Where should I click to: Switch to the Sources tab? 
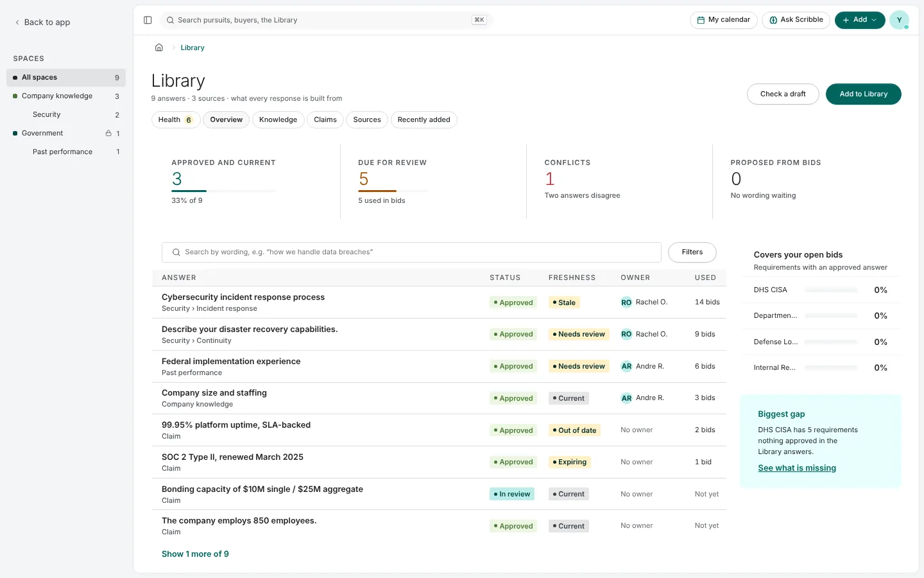click(367, 119)
